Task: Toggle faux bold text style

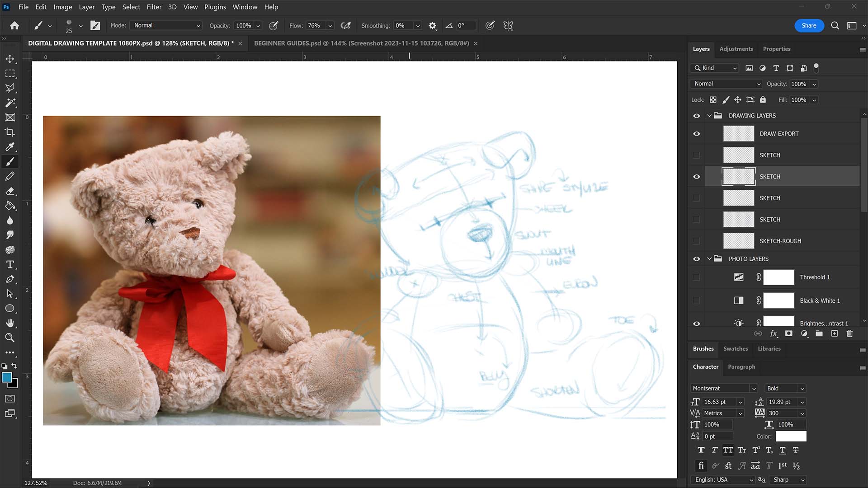Action: 701,450
